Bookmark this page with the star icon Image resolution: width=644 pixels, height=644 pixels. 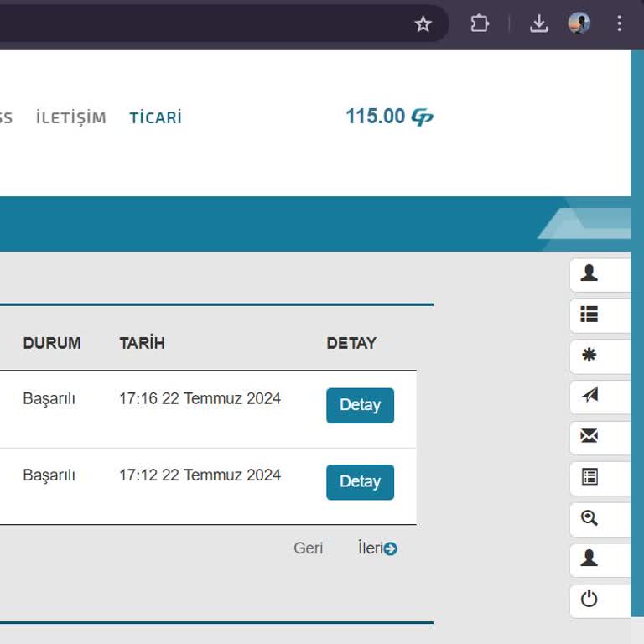[x=423, y=23]
